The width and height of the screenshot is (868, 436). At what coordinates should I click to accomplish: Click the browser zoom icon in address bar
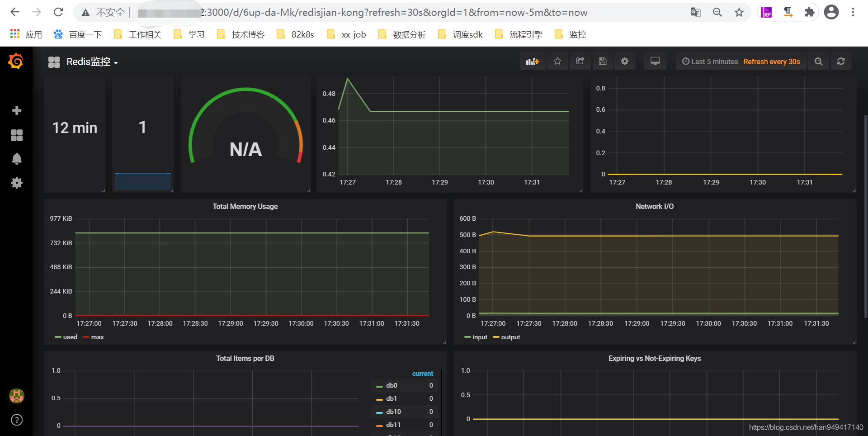pyautogui.click(x=717, y=12)
